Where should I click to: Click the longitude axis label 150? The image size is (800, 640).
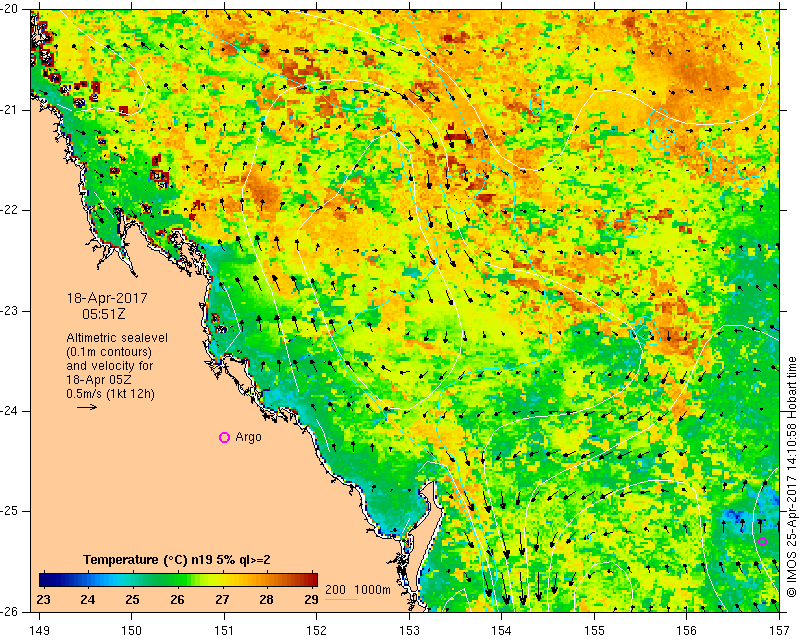pos(132,631)
